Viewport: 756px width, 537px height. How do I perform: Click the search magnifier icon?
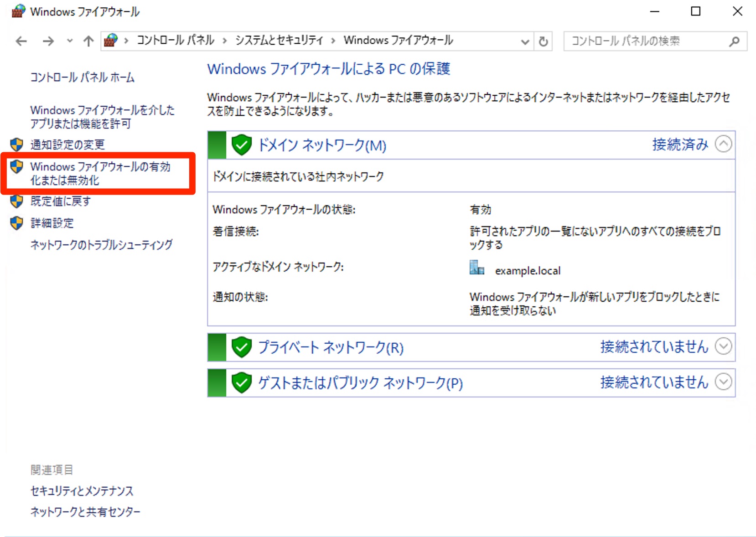[734, 41]
